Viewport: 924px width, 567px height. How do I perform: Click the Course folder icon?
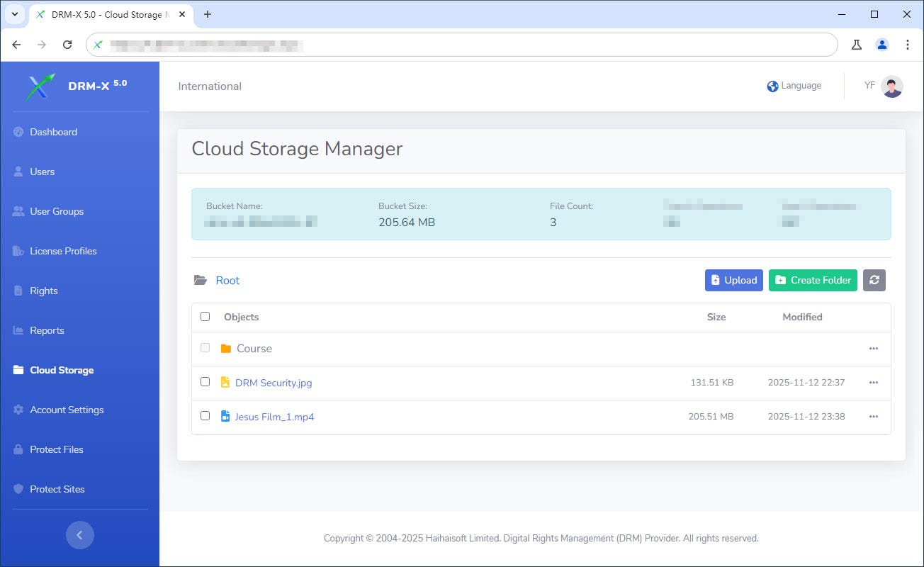226,349
